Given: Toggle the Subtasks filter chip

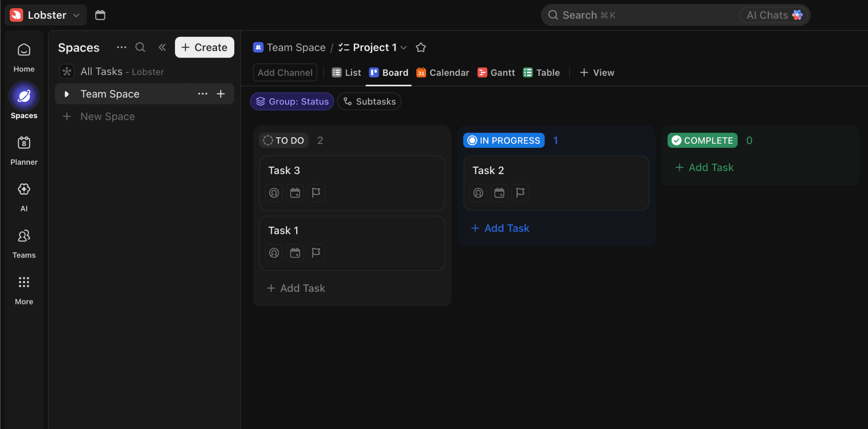Looking at the screenshot, I should point(369,102).
